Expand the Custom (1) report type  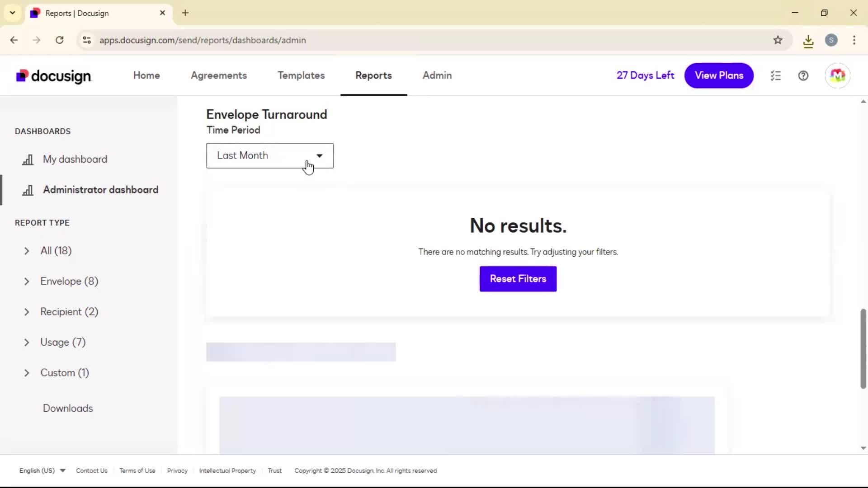(x=27, y=373)
